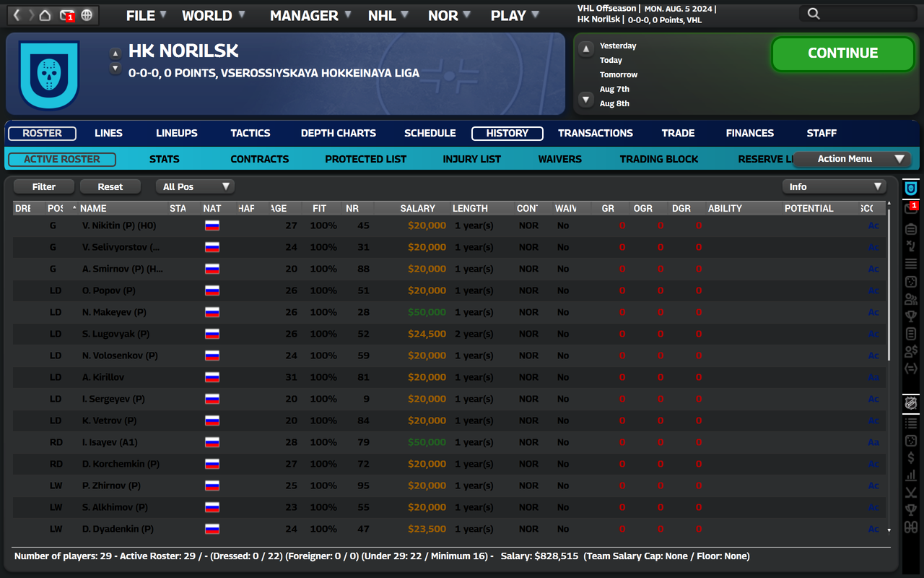
Task: Expand the PLAY dropdown menu
Action: point(515,15)
